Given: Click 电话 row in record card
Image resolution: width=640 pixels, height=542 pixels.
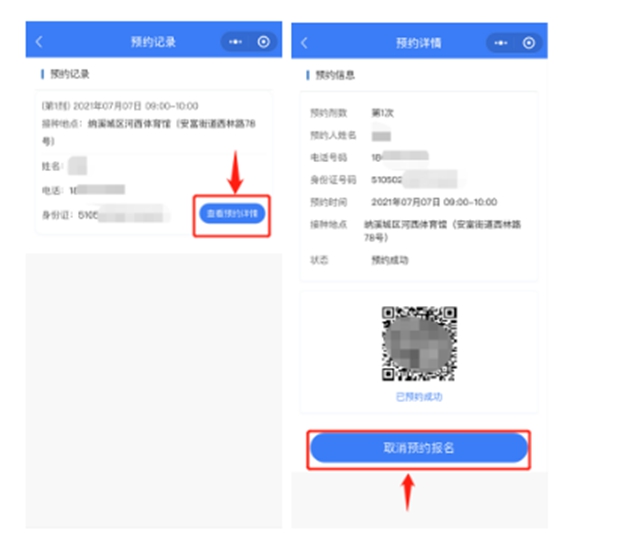Looking at the screenshot, I should coord(83,190).
